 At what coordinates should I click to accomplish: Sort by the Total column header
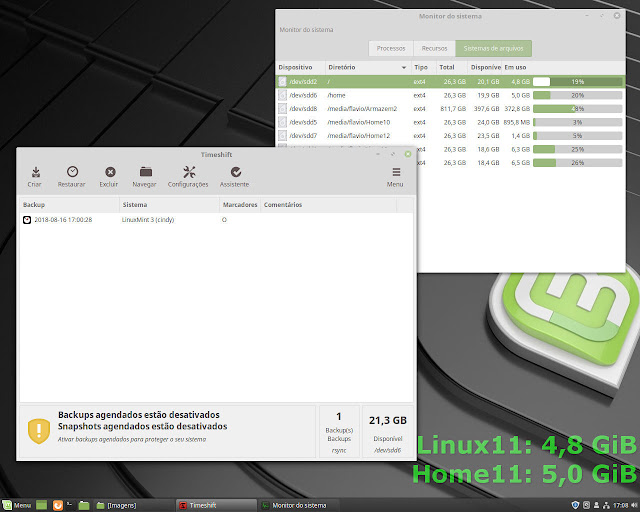pos(451,67)
